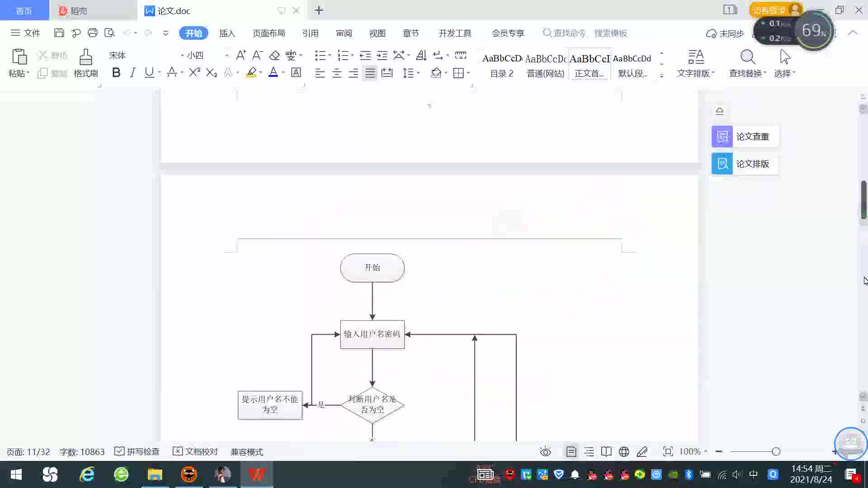Apply bold formatting with B icon

[116, 73]
